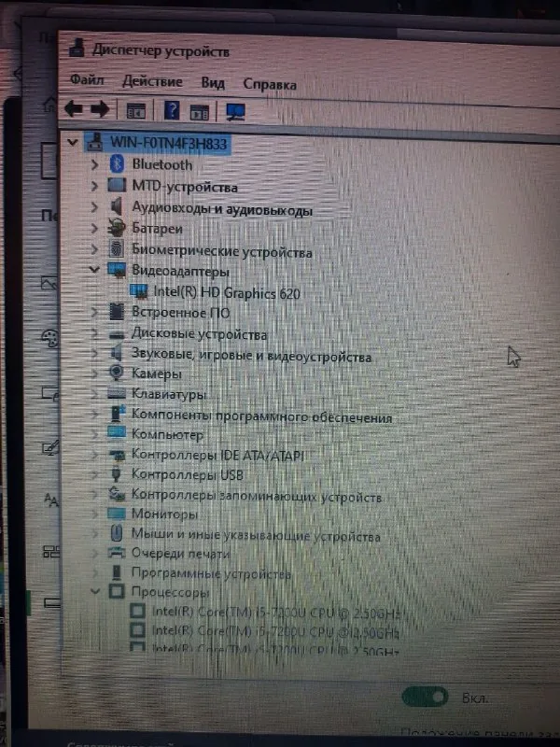560x747 pixels.
Task: Select the Дисковые устройства label
Action: pos(199,333)
